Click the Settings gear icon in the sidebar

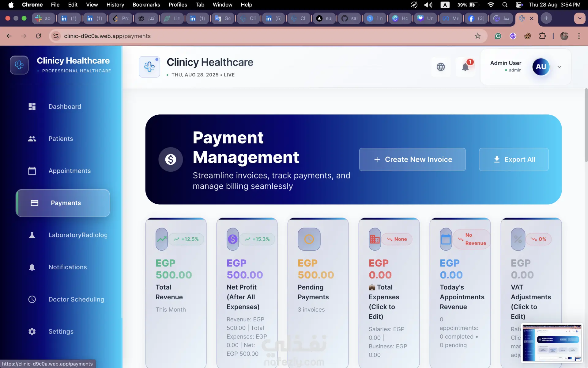pyautogui.click(x=32, y=332)
